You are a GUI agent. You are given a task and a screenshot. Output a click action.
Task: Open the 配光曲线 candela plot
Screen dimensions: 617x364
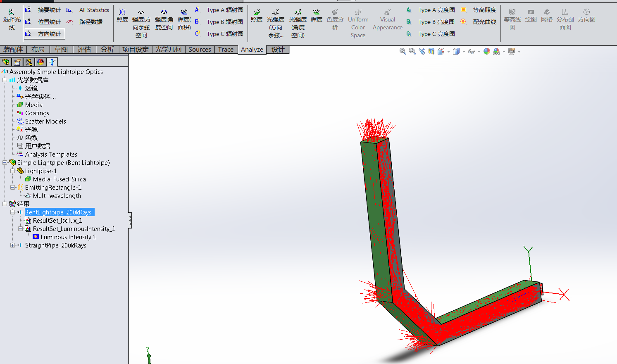coord(484,22)
